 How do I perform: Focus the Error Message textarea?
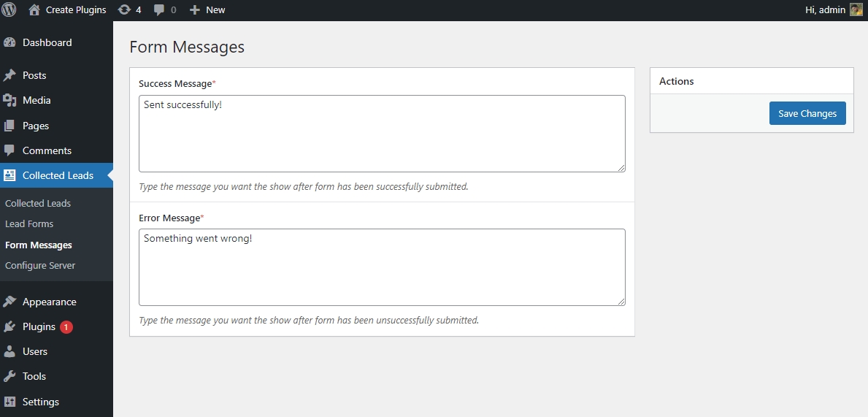click(x=382, y=267)
